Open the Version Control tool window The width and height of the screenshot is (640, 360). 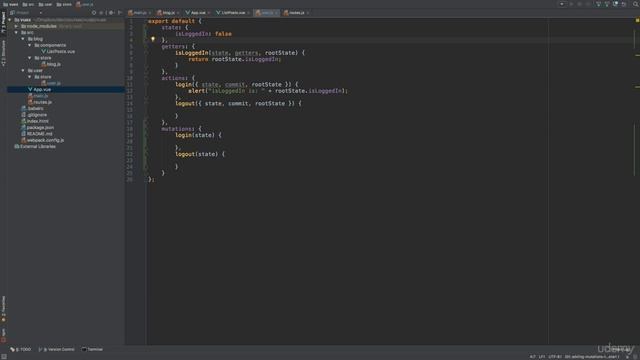(57, 349)
